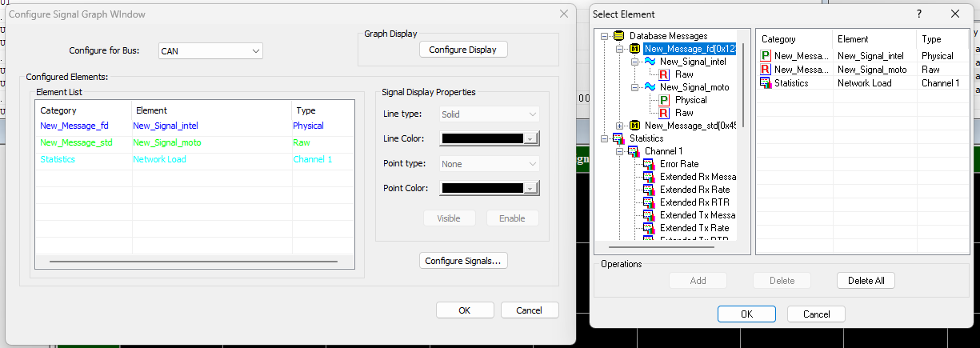Select the Raw 'R' icon under New_Signal_intel
This screenshot has height=348, width=980.
665,74
